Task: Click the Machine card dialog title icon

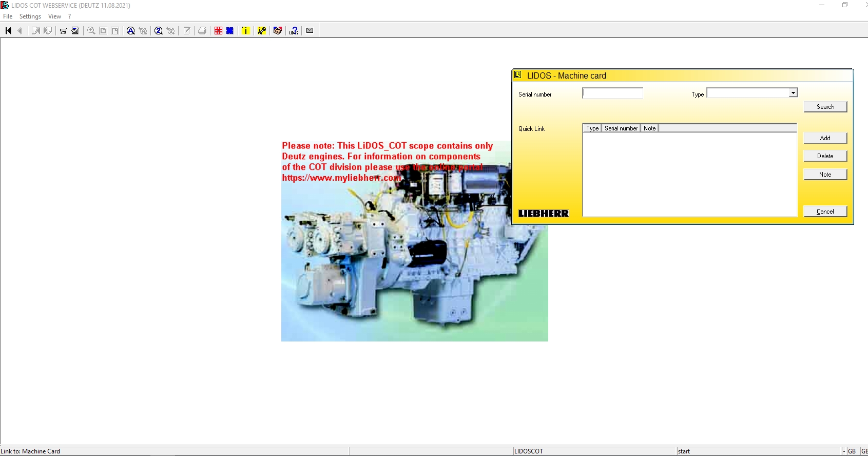Action: tap(518, 75)
